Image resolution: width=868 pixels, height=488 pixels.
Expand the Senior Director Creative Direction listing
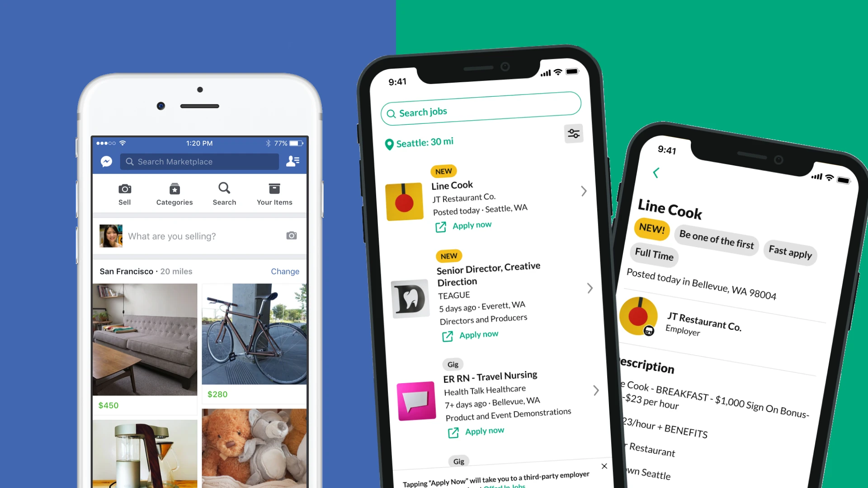point(590,288)
